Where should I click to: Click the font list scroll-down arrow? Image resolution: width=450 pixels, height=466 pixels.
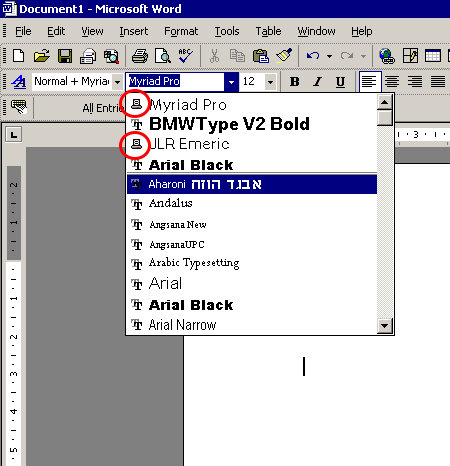385,325
